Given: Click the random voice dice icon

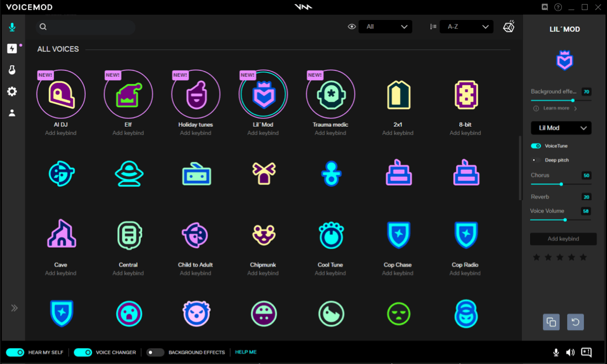Looking at the screenshot, I should (x=508, y=26).
